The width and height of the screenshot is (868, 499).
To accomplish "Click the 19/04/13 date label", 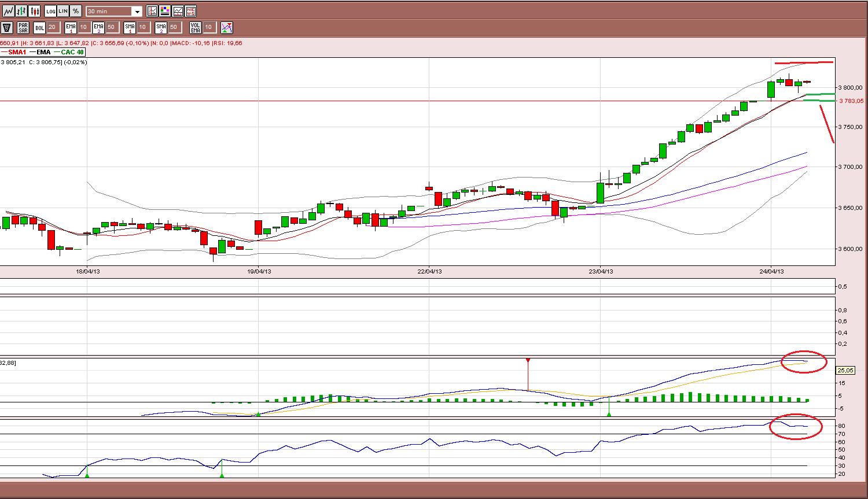I will click(x=259, y=271).
